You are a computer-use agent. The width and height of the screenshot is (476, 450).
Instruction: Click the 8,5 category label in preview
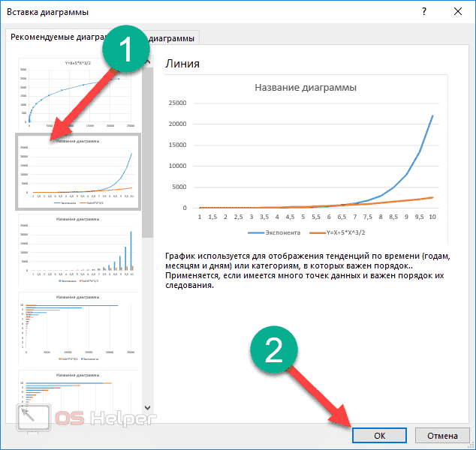(x=393, y=217)
